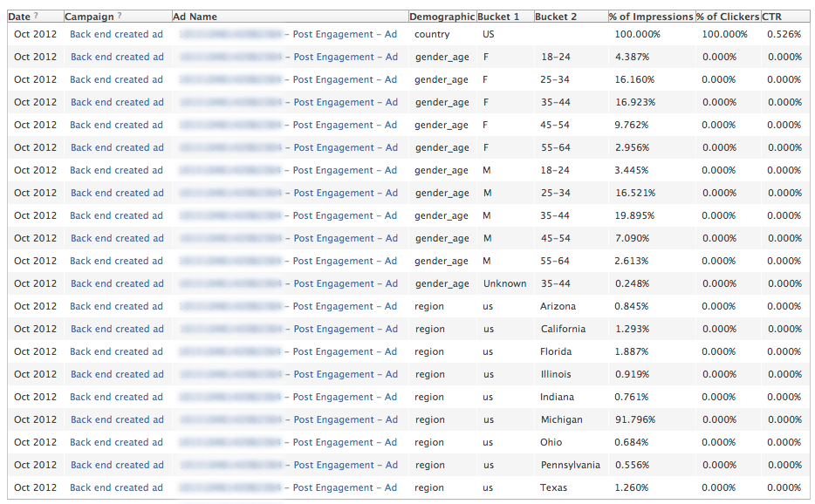This screenshot has width=815, height=504.
Task: Open Back end created ad in California row
Action: coord(116,329)
